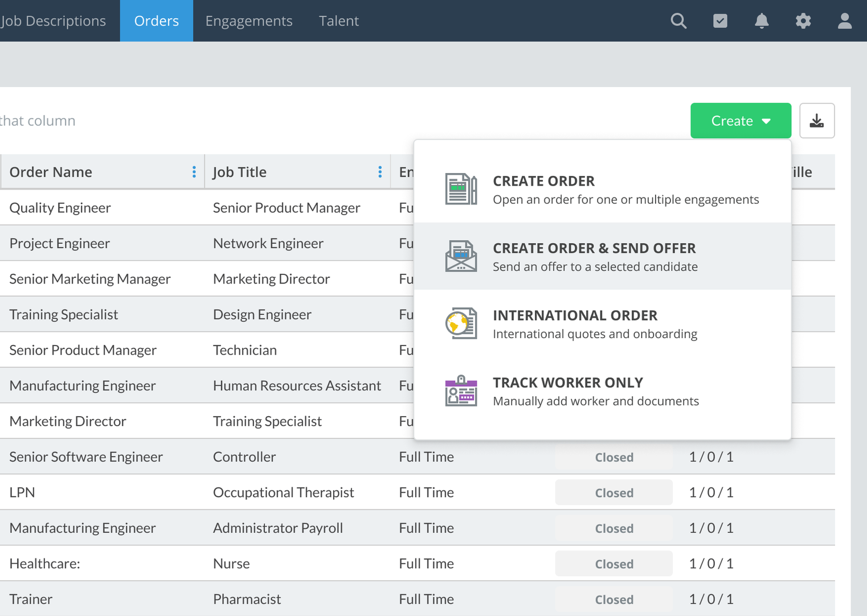The height and width of the screenshot is (616, 867).
Task: Select Create Order & Send Offer option
Action: (x=602, y=256)
